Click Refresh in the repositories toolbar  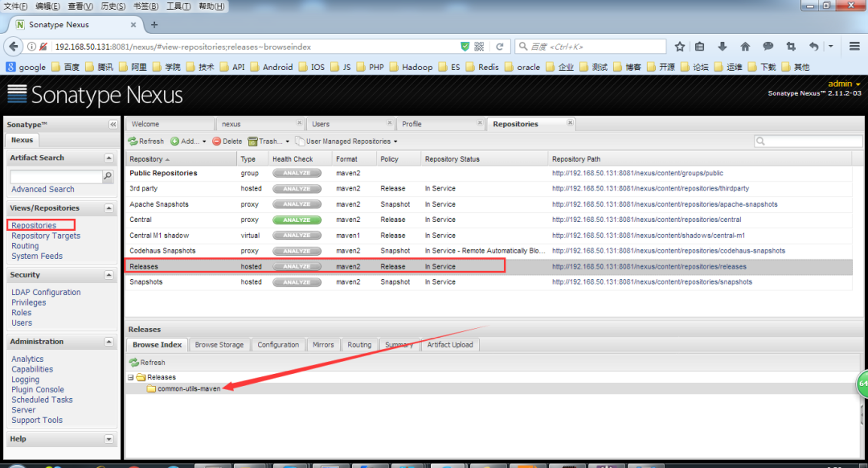tap(146, 141)
